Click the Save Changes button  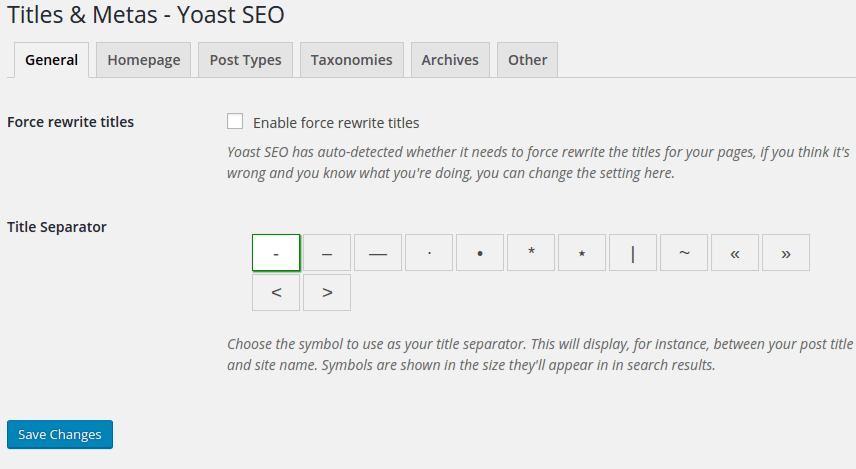(x=60, y=434)
